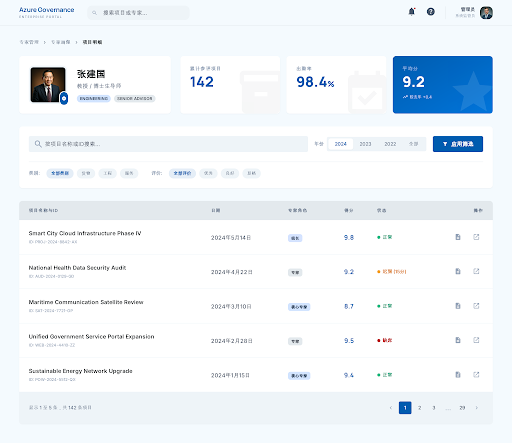The image size is (512, 443).
Task: Click the verified badge on profile photo
Action: (x=64, y=98)
